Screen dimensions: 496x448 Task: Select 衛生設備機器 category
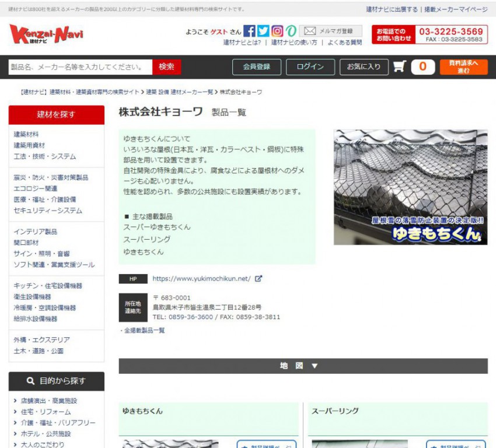(x=32, y=296)
